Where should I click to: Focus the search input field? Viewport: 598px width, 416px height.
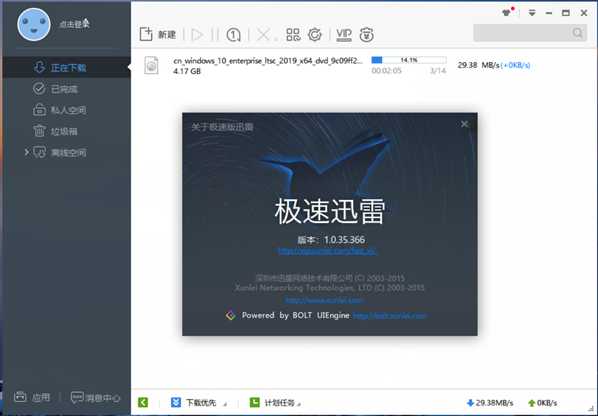[x=522, y=33]
